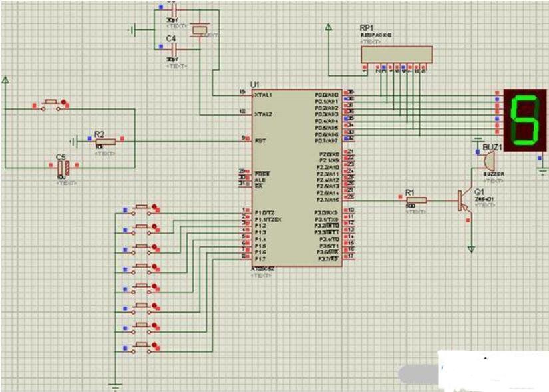Screen dimensions: 549x392
Task: Select the reset push button above R2
Action: pyautogui.click(x=51, y=105)
